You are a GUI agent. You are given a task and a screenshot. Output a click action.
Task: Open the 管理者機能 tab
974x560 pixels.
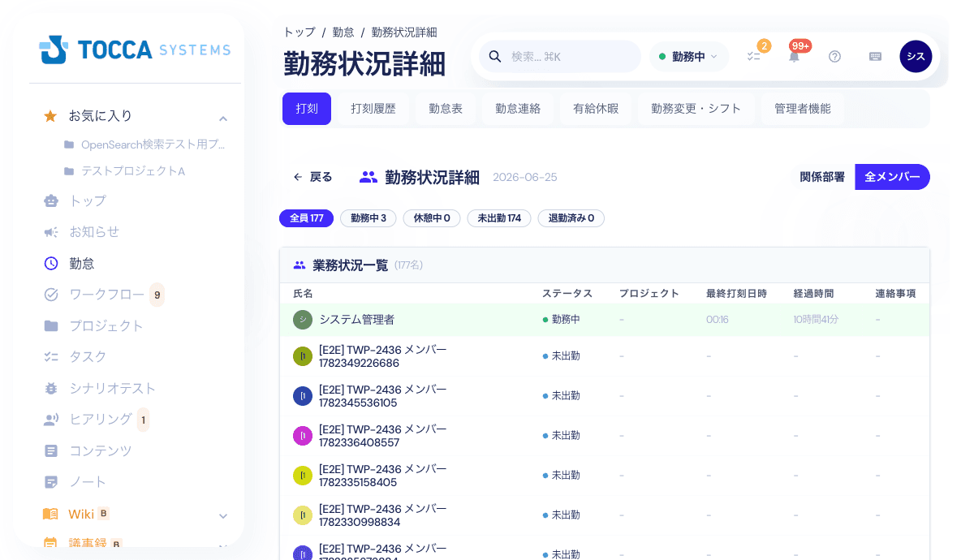click(803, 109)
